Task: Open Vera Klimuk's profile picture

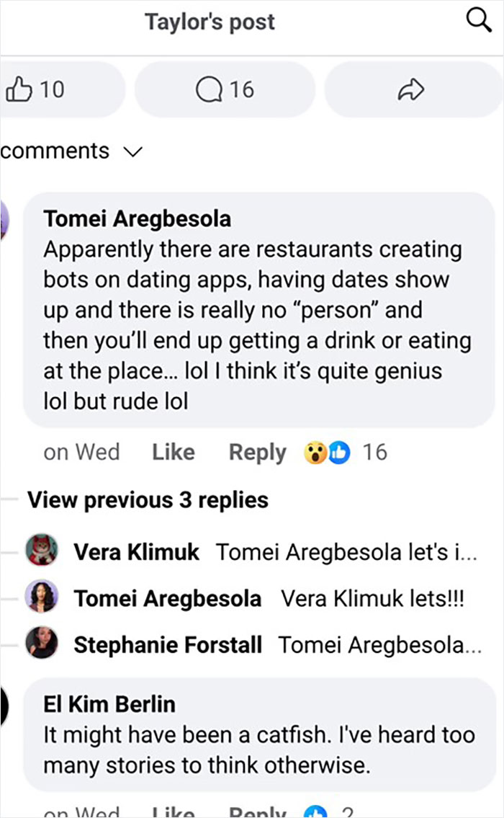Action: coord(42,550)
